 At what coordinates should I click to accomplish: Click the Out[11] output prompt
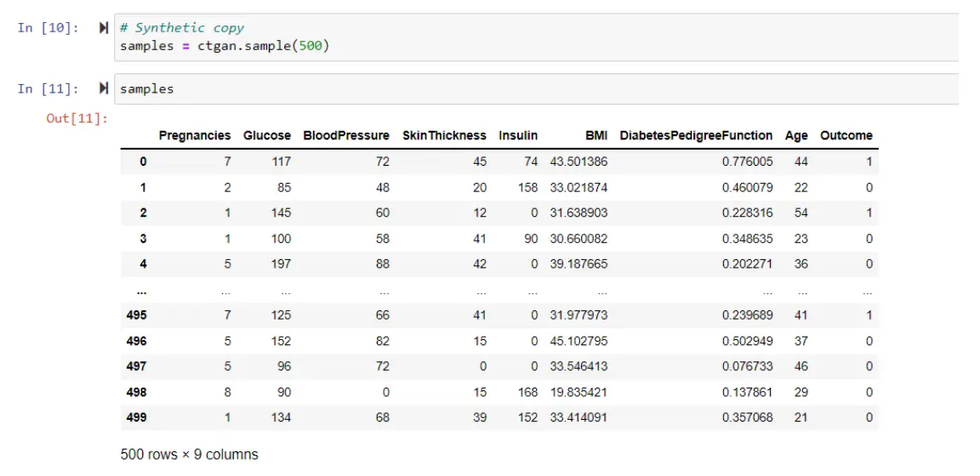tap(77, 118)
